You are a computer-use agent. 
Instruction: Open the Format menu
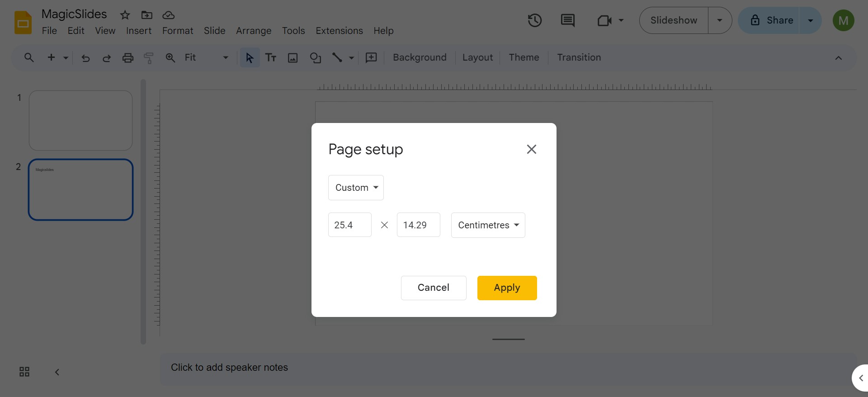click(x=178, y=31)
